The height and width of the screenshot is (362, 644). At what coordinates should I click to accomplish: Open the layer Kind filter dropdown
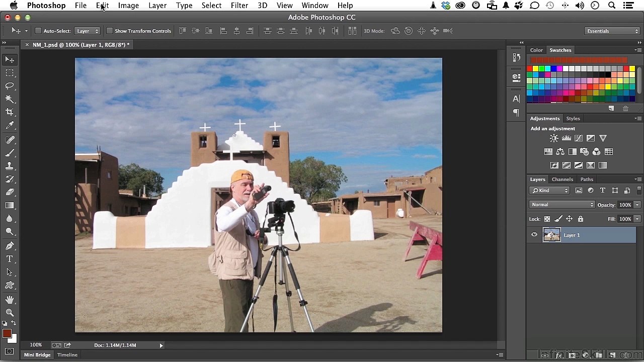click(x=549, y=191)
